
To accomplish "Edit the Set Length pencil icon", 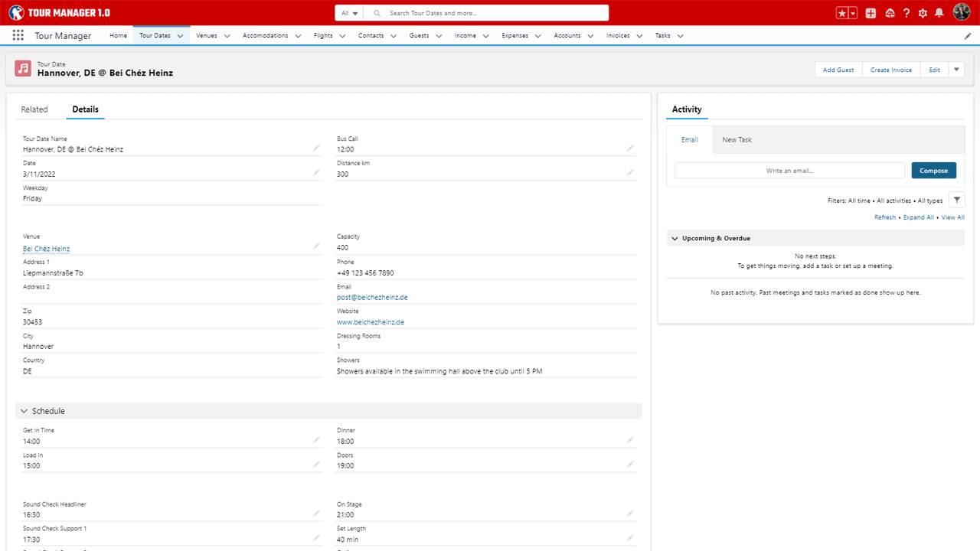I will pos(630,538).
